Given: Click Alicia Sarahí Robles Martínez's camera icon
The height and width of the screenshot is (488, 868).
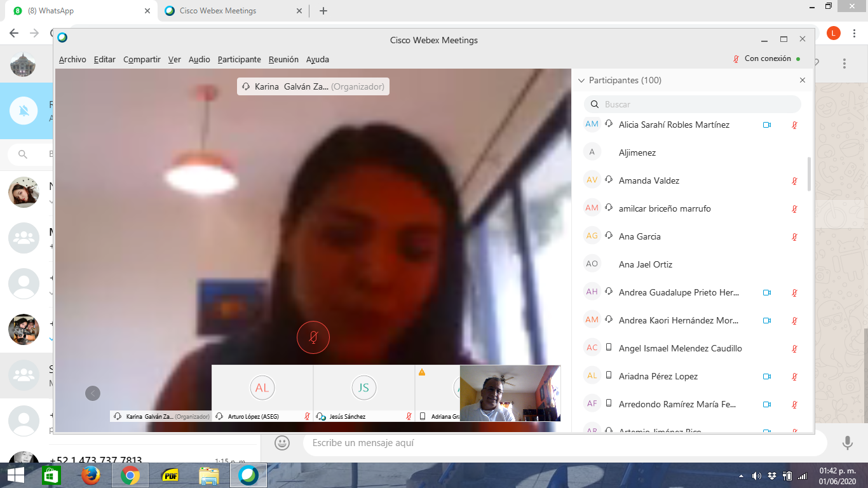Looking at the screenshot, I should (x=767, y=125).
